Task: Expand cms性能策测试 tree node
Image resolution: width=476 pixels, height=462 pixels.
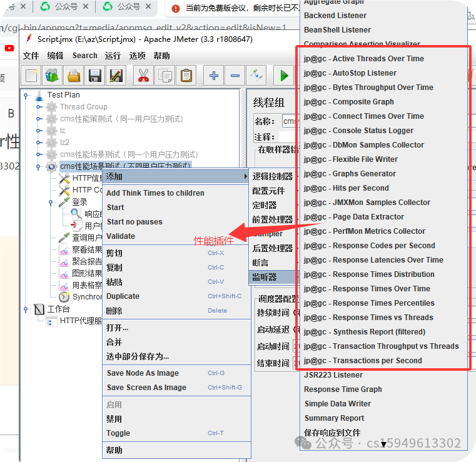Action: 39,119
